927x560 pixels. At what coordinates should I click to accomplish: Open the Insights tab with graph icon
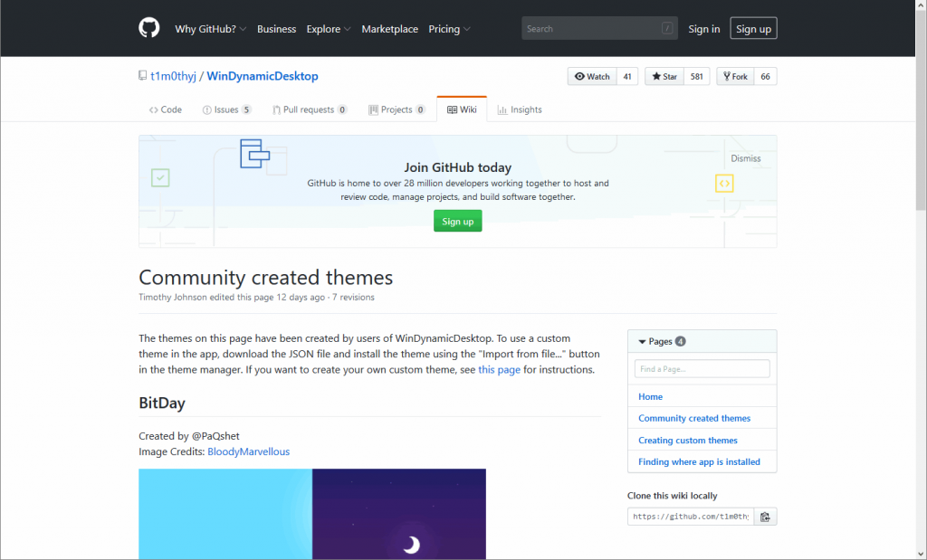(520, 109)
